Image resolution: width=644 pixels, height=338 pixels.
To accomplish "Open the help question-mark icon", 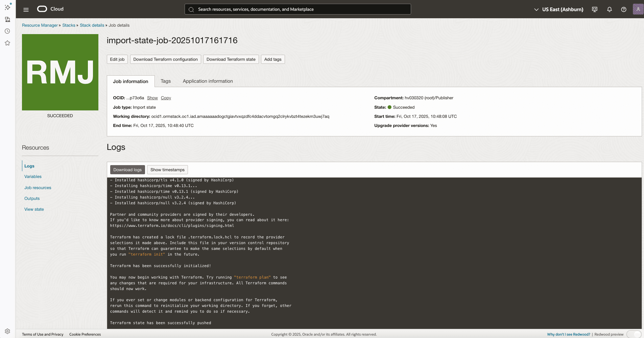I will pyautogui.click(x=624, y=9).
